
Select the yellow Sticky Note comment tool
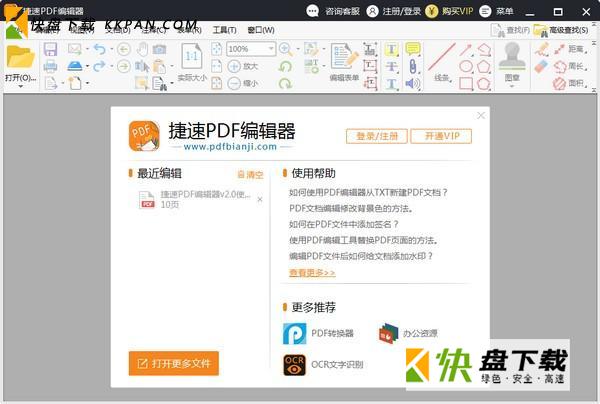[413, 49]
